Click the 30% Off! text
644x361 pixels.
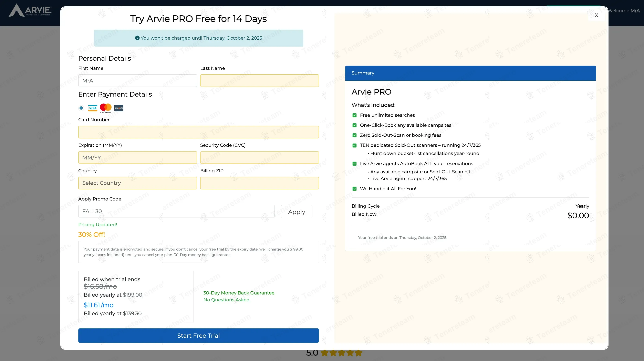(x=92, y=234)
